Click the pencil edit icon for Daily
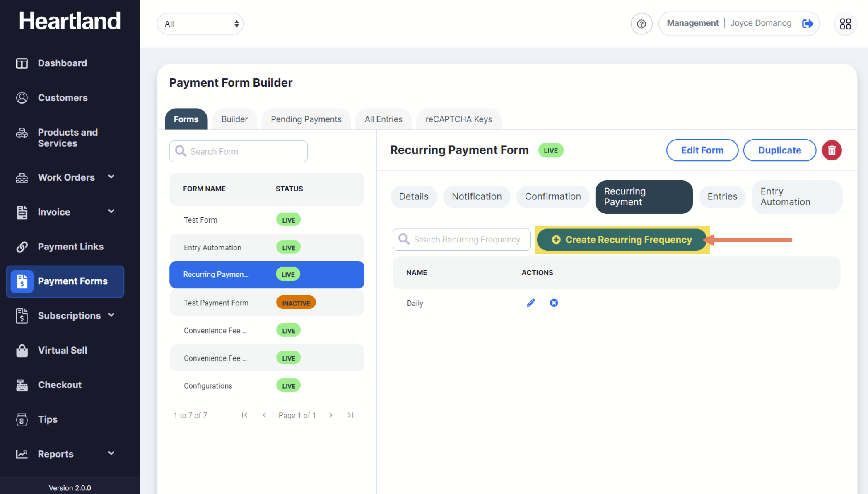Viewport: 868px width, 494px height. click(x=530, y=303)
